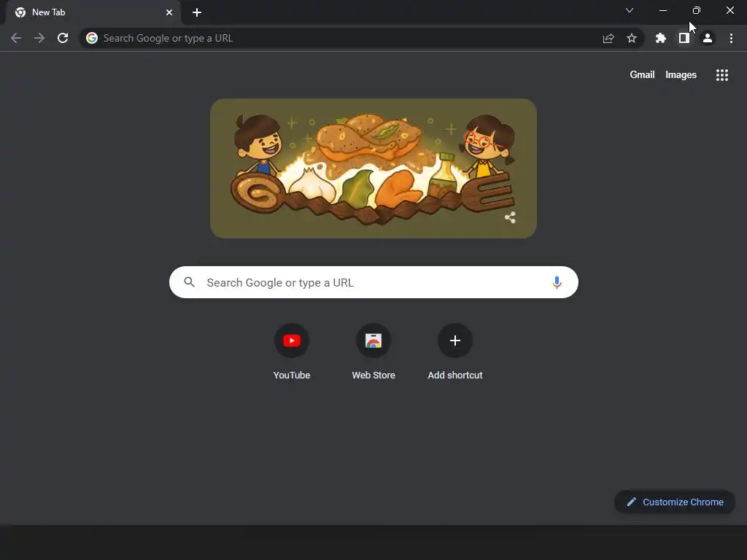
Task: Expand the tab search chevron
Action: [630, 10]
